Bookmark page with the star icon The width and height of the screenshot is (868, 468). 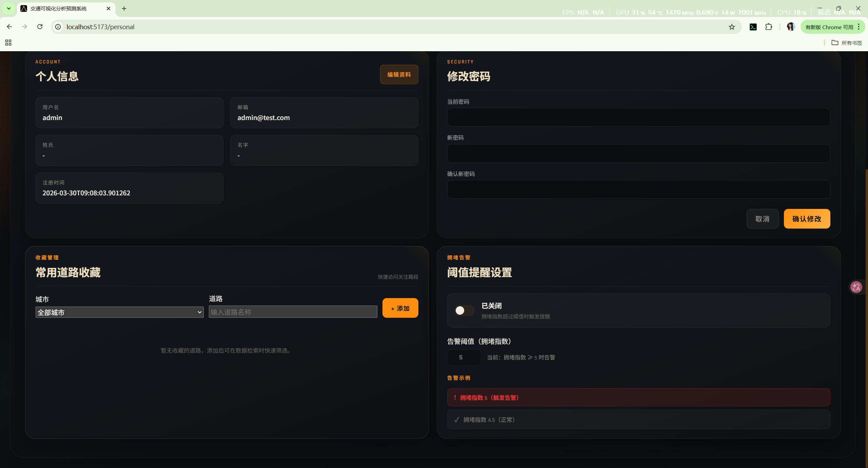click(732, 27)
